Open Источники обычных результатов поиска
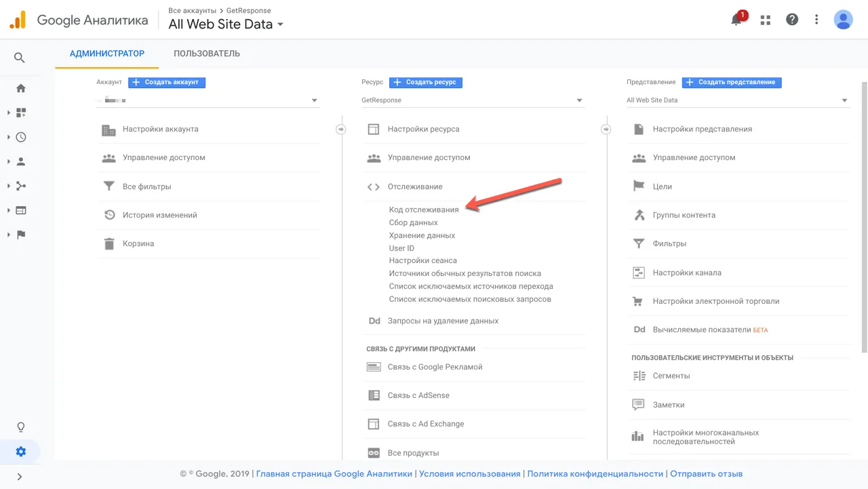Viewport: 868px width, 489px height. [465, 273]
